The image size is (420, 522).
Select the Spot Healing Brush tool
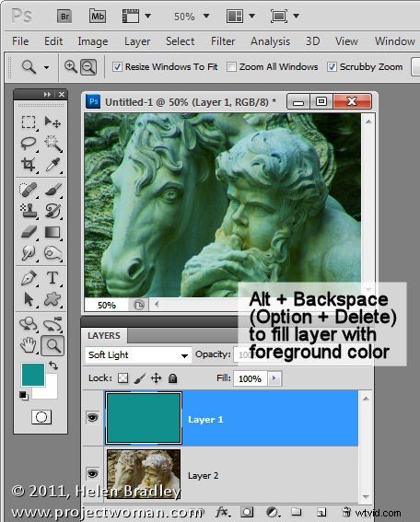click(x=29, y=190)
